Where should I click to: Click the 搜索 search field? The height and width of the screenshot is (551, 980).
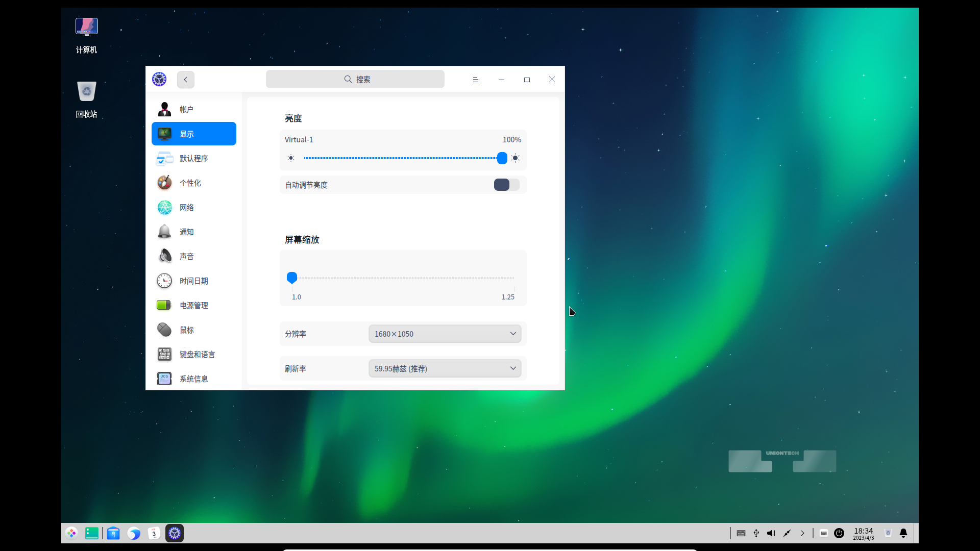click(x=355, y=79)
